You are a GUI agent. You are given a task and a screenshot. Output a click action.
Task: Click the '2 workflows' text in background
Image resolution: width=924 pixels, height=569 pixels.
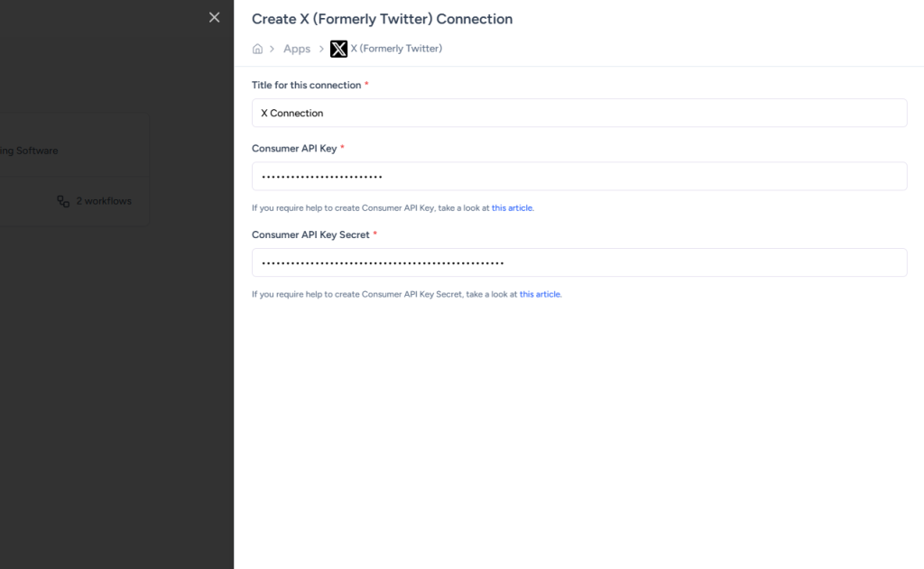(x=104, y=201)
